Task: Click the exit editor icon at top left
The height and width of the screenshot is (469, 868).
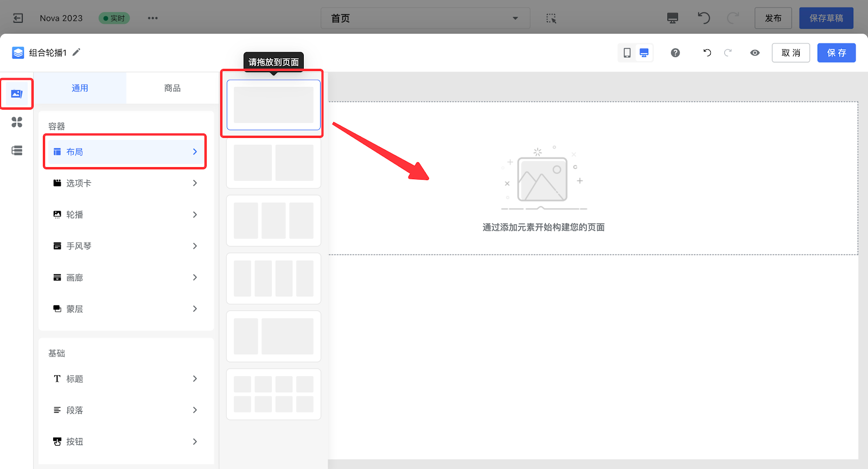Action: point(18,18)
